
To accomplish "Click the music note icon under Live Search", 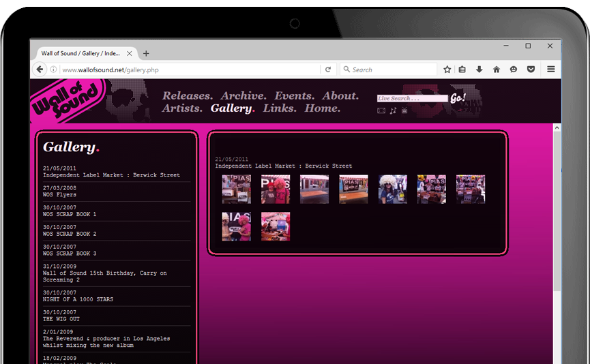I will (x=393, y=110).
